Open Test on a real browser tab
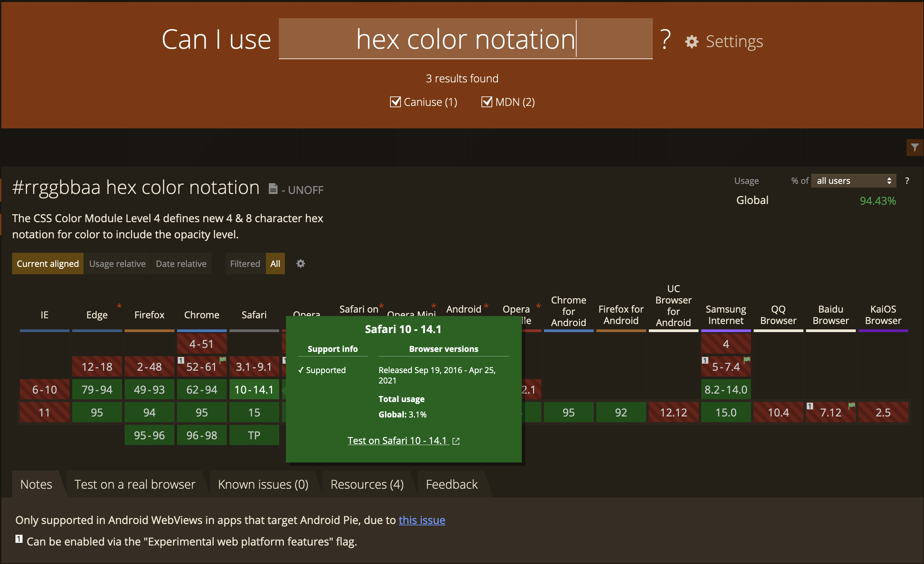924x564 pixels. [135, 484]
